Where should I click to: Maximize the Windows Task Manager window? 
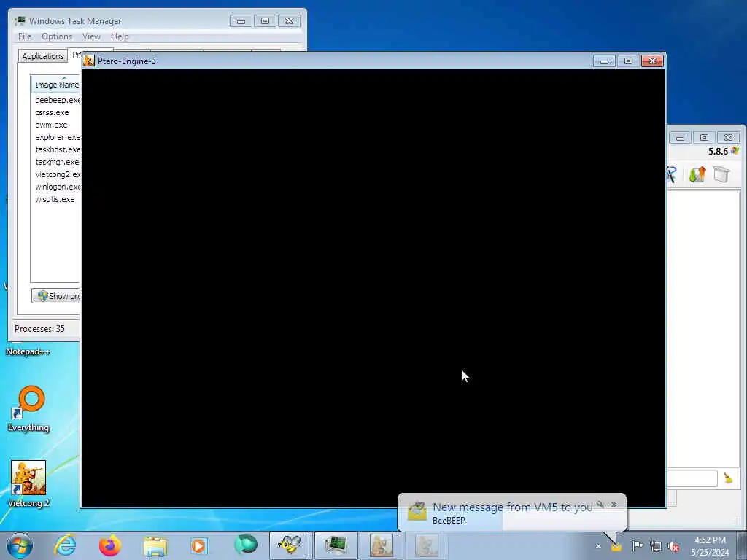[x=266, y=21]
